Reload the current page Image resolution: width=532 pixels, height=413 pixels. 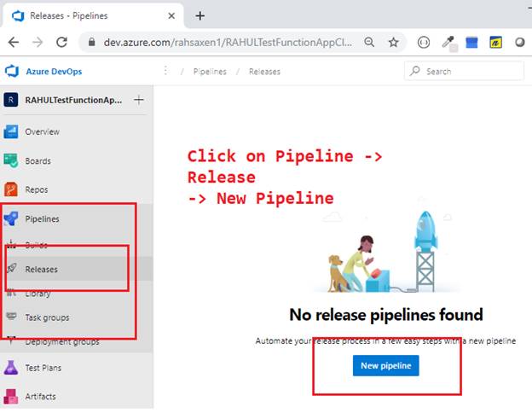coord(61,43)
